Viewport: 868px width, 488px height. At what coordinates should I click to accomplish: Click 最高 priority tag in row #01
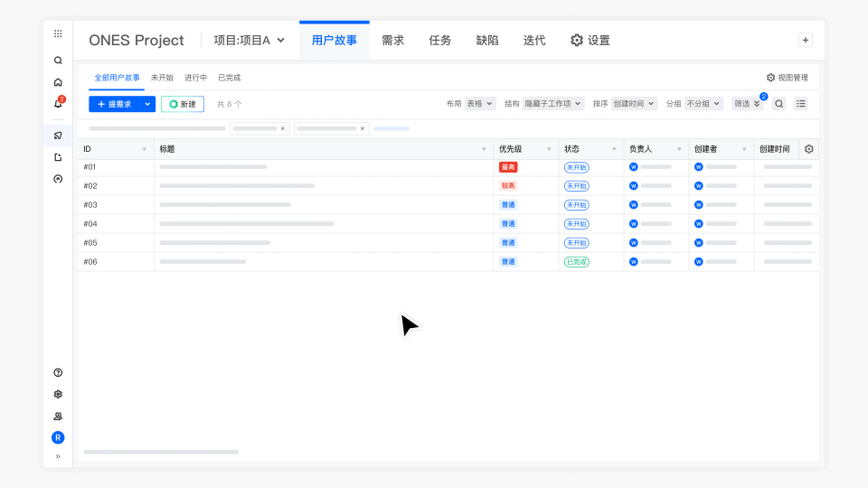(508, 167)
